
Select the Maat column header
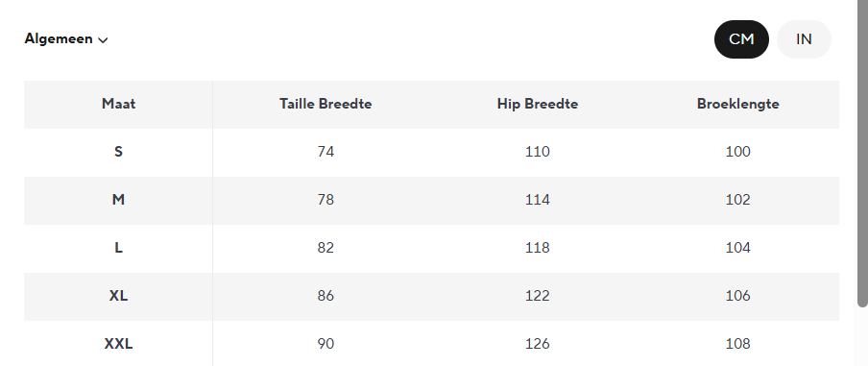point(118,104)
